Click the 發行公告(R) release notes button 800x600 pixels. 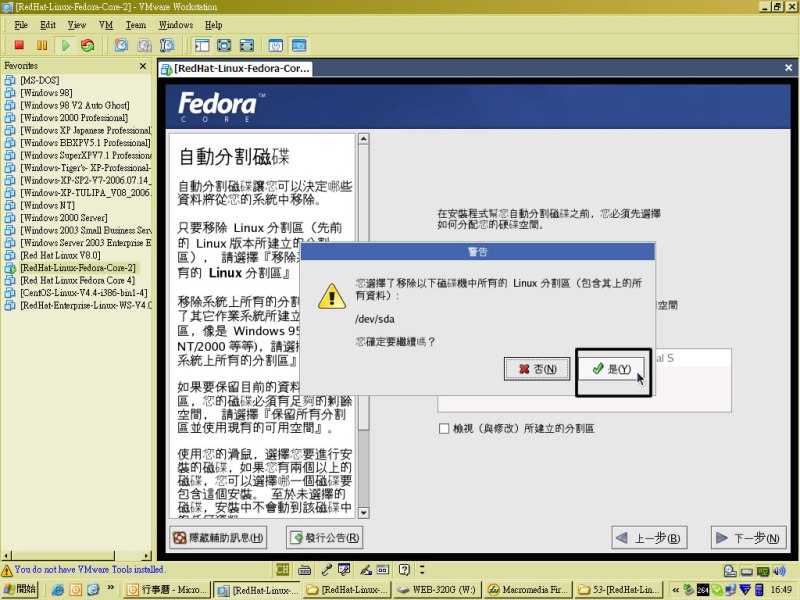pos(324,538)
